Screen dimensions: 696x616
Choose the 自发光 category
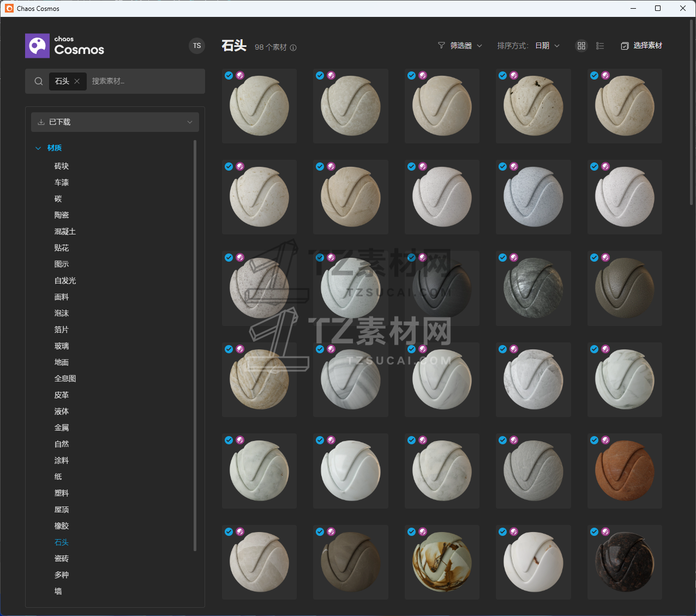[65, 281]
